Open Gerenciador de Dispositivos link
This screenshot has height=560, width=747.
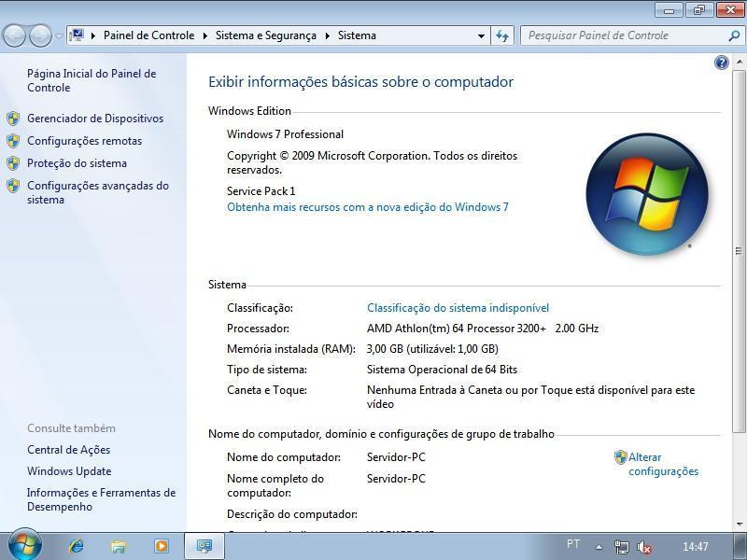(x=95, y=119)
